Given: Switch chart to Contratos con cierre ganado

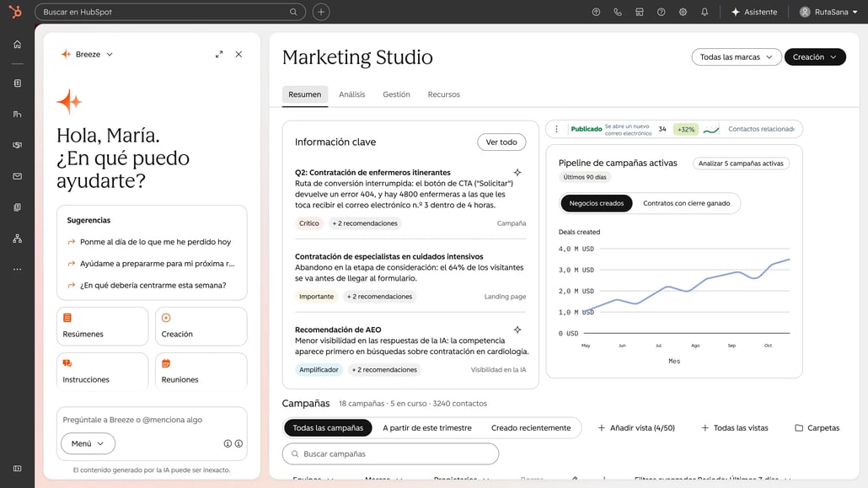Looking at the screenshot, I should coord(687,203).
